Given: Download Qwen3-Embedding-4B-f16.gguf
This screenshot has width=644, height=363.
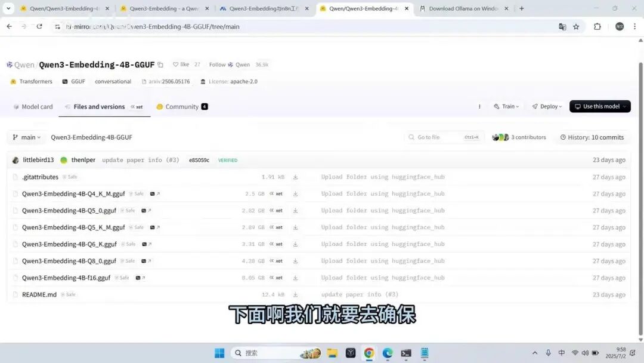Looking at the screenshot, I should pyautogui.click(x=295, y=278).
